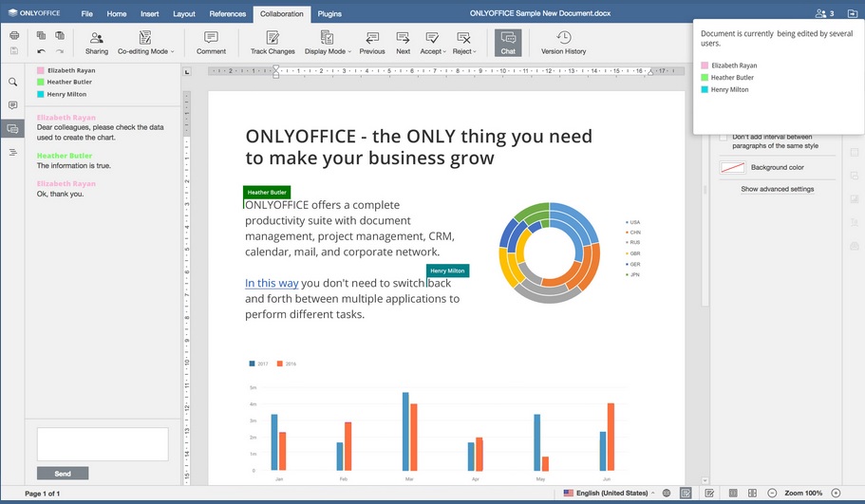Add a Comment from the toolbar
Image resolution: width=865 pixels, height=504 pixels.
click(211, 43)
